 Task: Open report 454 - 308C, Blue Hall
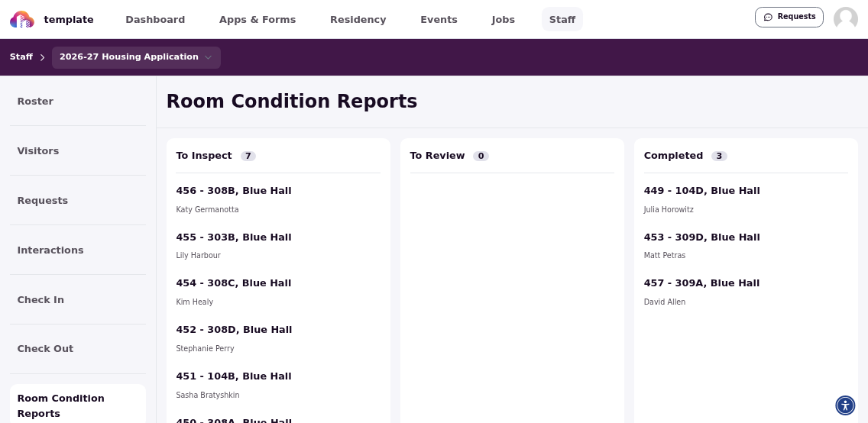pyautogui.click(x=234, y=283)
